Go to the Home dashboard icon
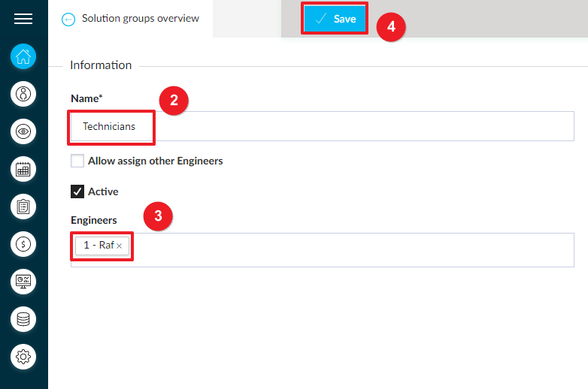 [x=23, y=56]
